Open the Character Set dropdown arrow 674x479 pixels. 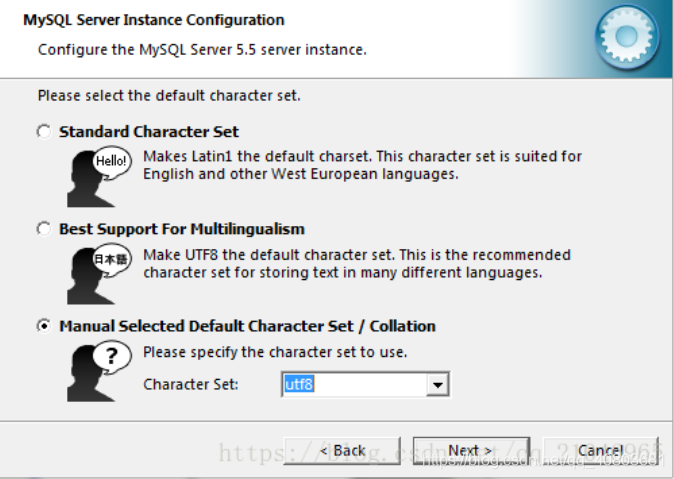point(438,384)
